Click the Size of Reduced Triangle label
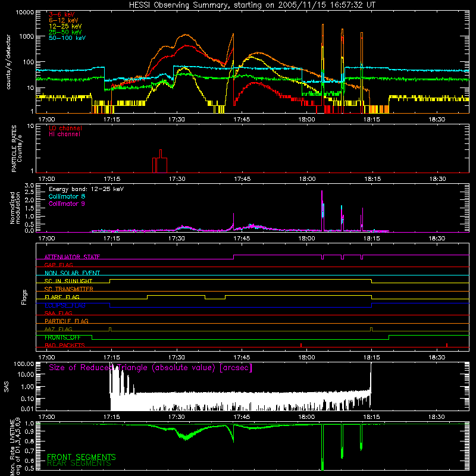Image resolution: width=476 pixels, height=476 pixels. [151, 368]
